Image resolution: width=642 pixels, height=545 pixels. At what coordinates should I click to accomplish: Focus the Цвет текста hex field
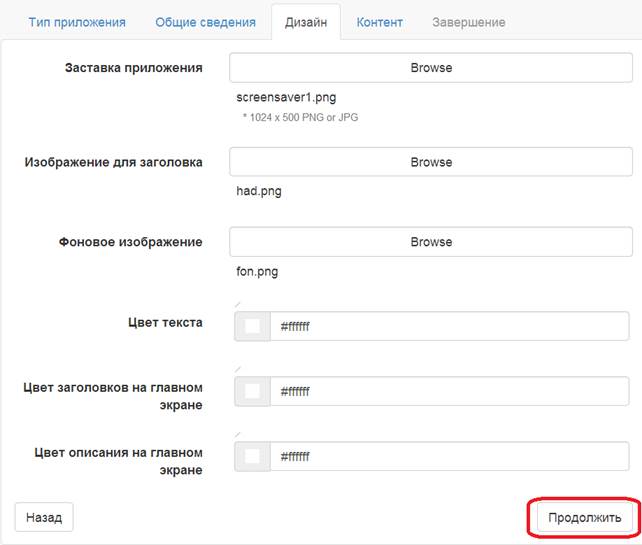pos(450,326)
